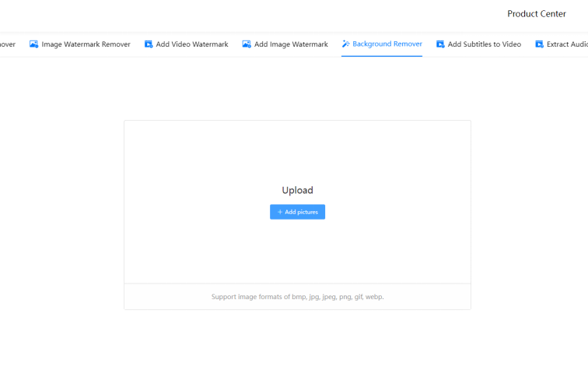Switch to the Extract Audio tab
Screen dimensions: 588x373
pyautogui.click(x=562, y=44)
